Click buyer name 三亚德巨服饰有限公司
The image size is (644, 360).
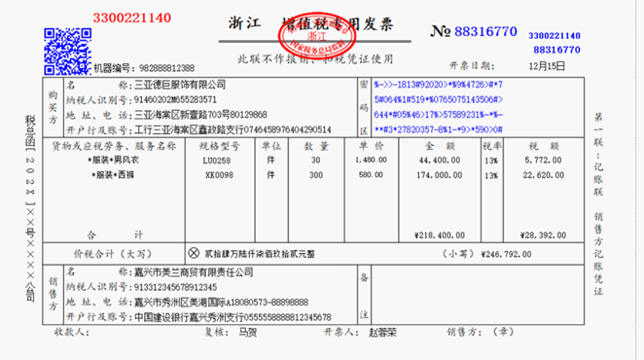[180, 85]
